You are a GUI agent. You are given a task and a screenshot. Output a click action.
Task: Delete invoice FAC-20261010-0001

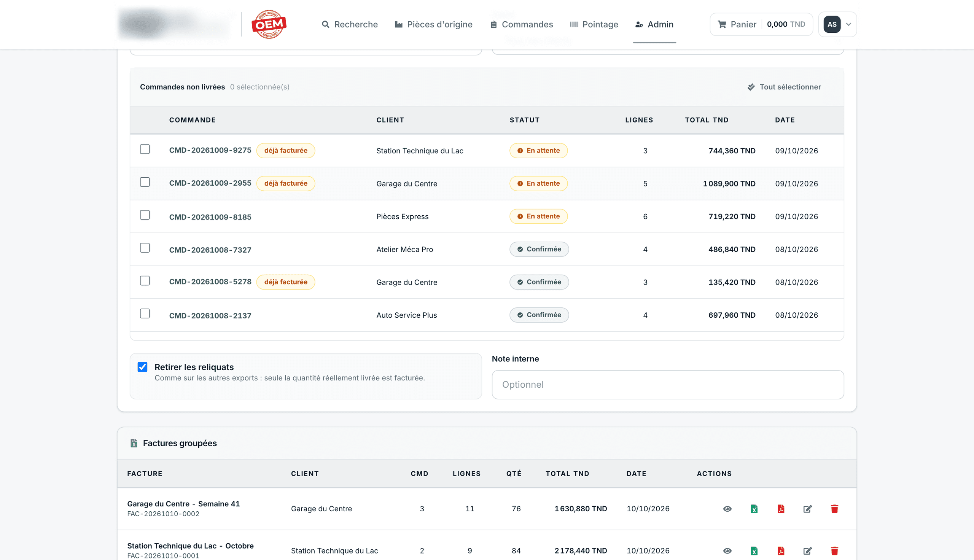pos(834,551)
